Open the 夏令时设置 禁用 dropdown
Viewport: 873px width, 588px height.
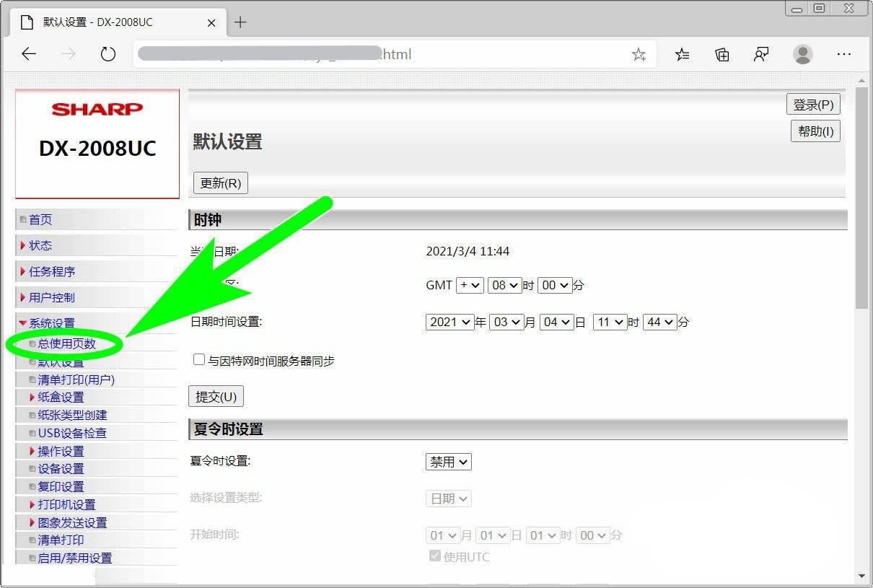click(449, 462)
